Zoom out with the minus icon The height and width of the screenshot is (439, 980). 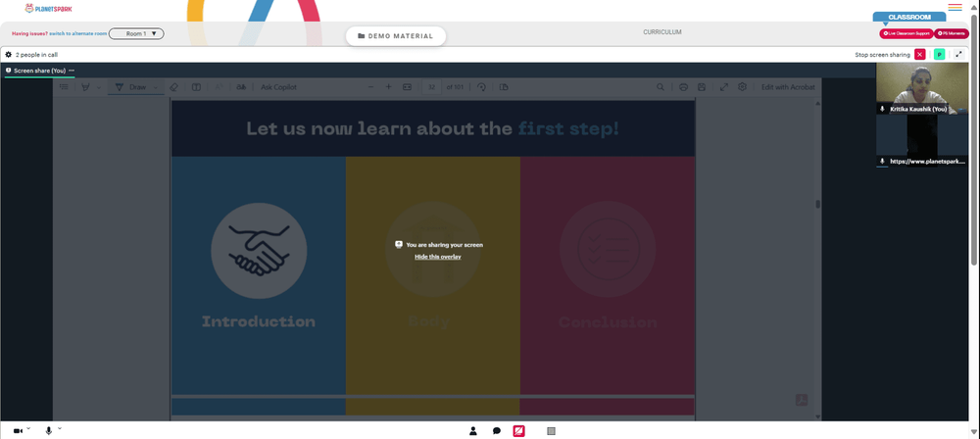(x=370, y=87)
